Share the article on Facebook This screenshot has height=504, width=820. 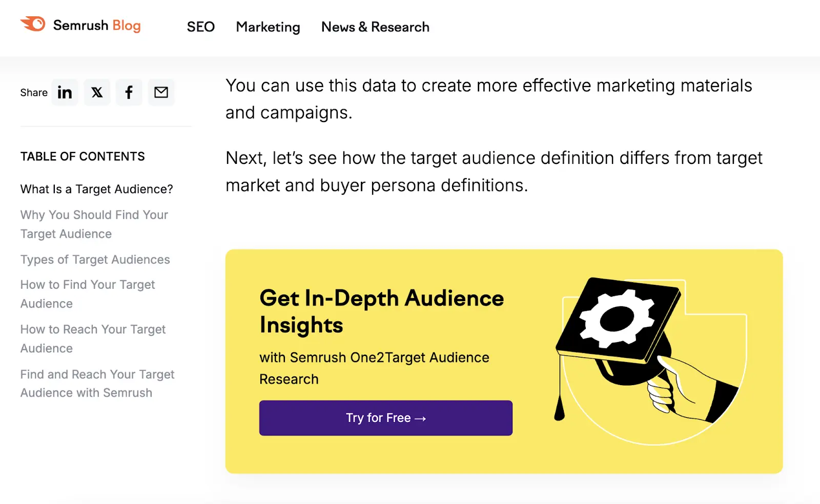129,92
